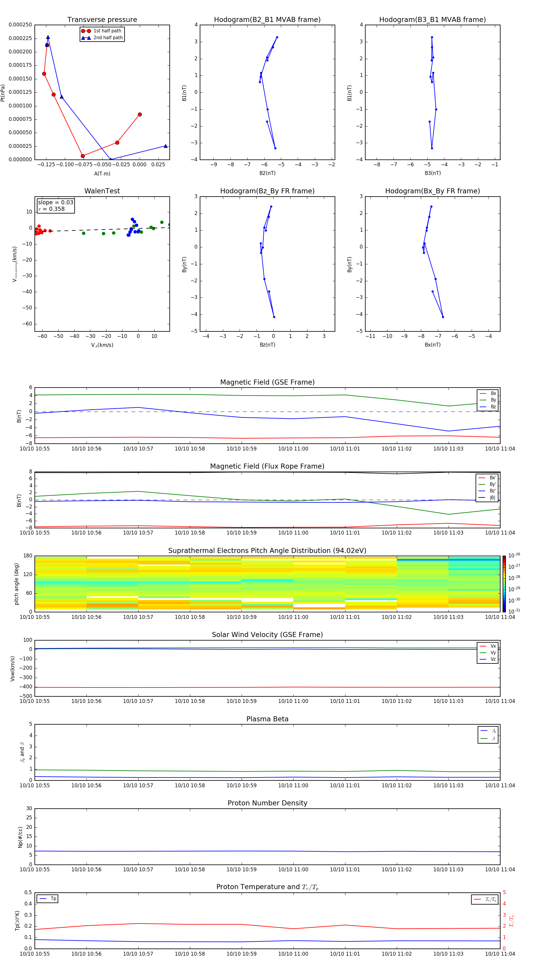Click the '10^-26' colorbar tick label
Image resolution: width=535 pixels, height=980 pixels.
[514, 555]
